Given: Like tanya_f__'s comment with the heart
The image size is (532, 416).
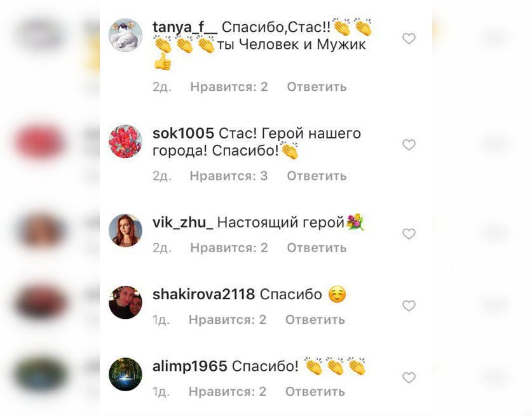Looking at the screenshot, I should (x=409, y=39).
